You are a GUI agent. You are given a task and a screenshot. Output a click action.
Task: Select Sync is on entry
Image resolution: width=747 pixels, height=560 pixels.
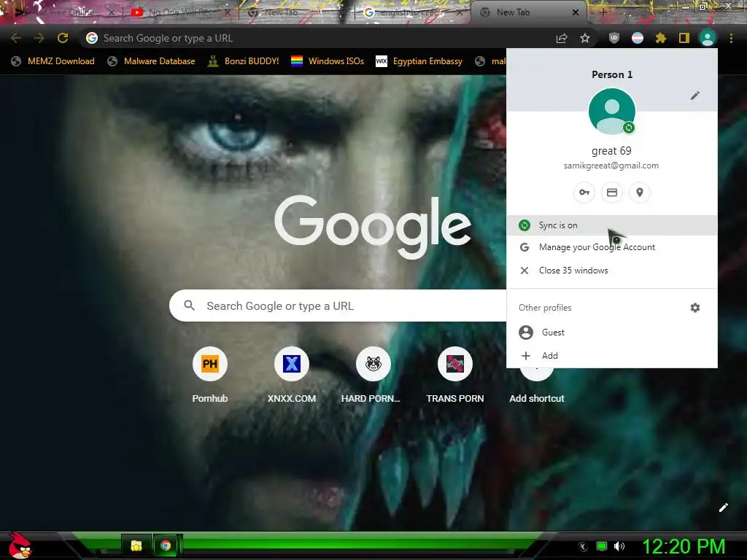tap(612, 225)
